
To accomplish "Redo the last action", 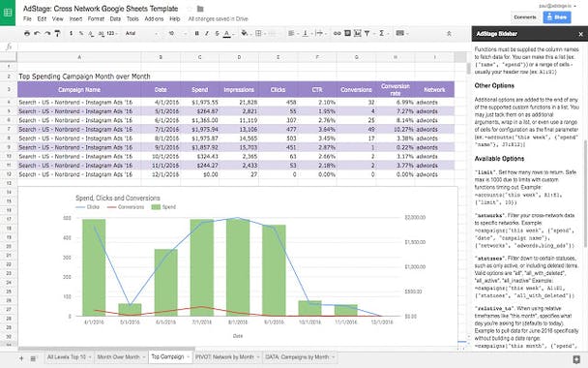I will tap(47, 34).
